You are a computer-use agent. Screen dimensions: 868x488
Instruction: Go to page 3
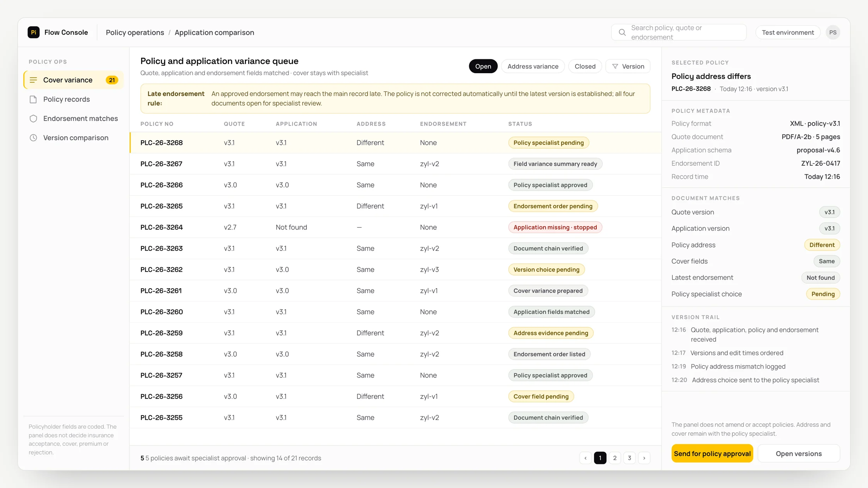click(x=629, y=458)
